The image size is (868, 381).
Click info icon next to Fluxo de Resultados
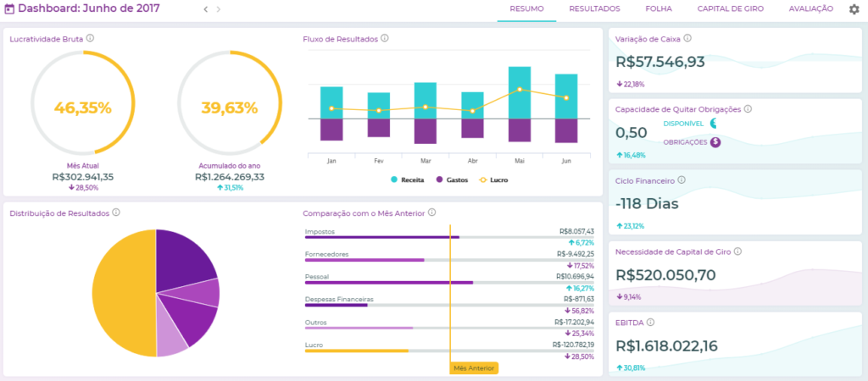click(385, 38)
